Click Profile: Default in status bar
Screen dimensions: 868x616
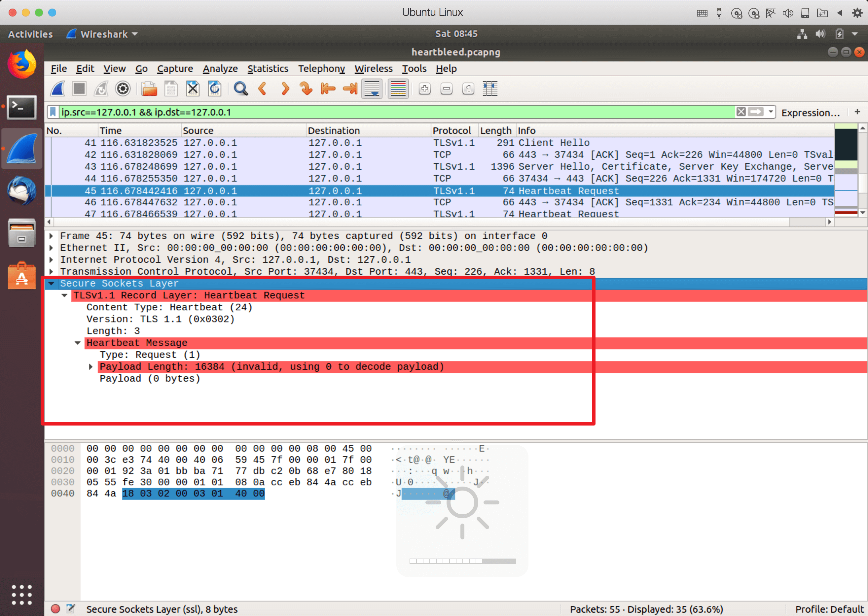pyautogui.click(x=829, y=609)
